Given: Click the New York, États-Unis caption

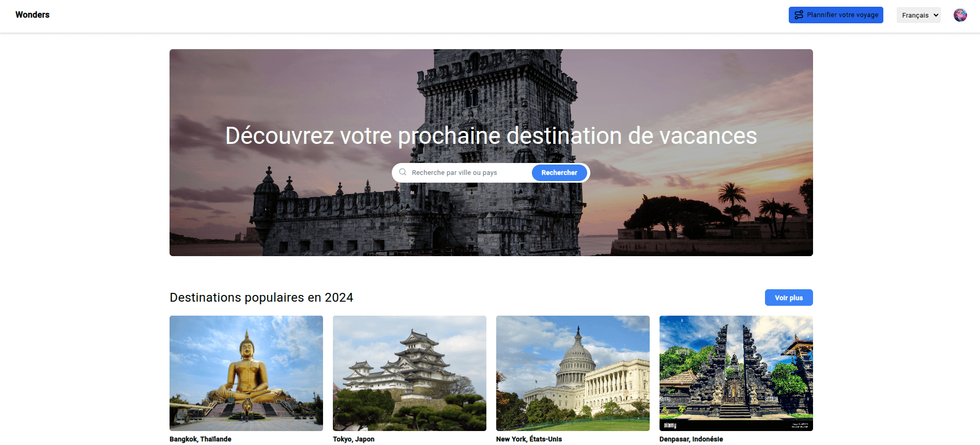Looking at the screenshot, I should click(x=529, y=439).
